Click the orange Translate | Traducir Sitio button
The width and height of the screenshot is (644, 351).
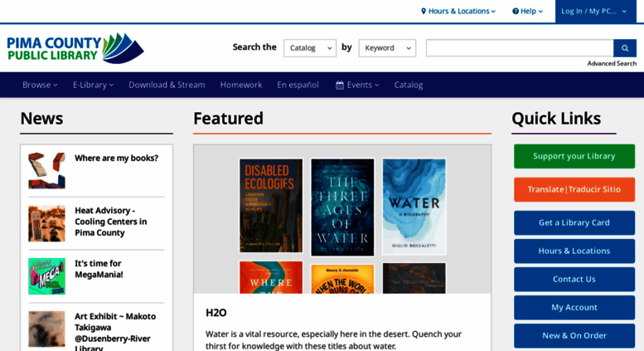coord(574,189)
